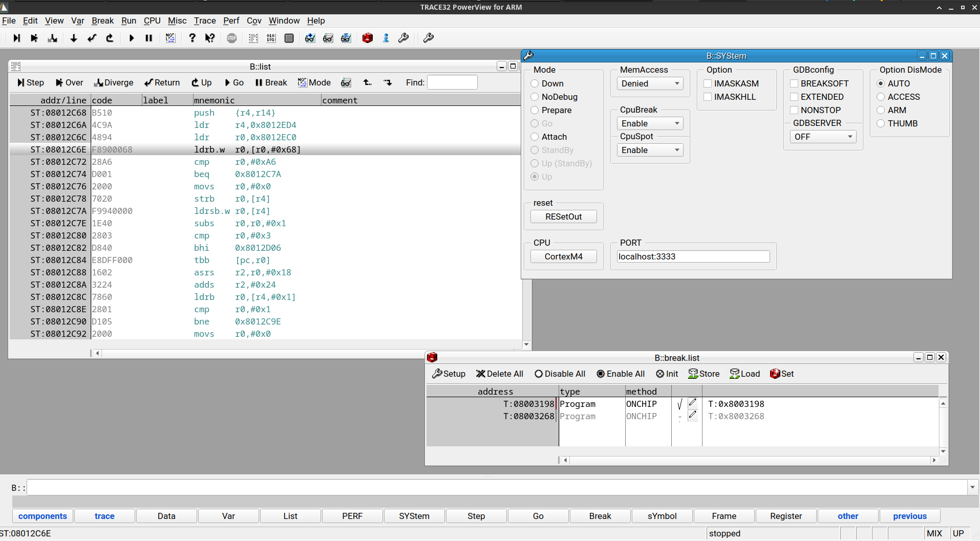Click the RESetOut button
Image resolution: width=980 pixels, height=541 pixels.
point(564,217)
